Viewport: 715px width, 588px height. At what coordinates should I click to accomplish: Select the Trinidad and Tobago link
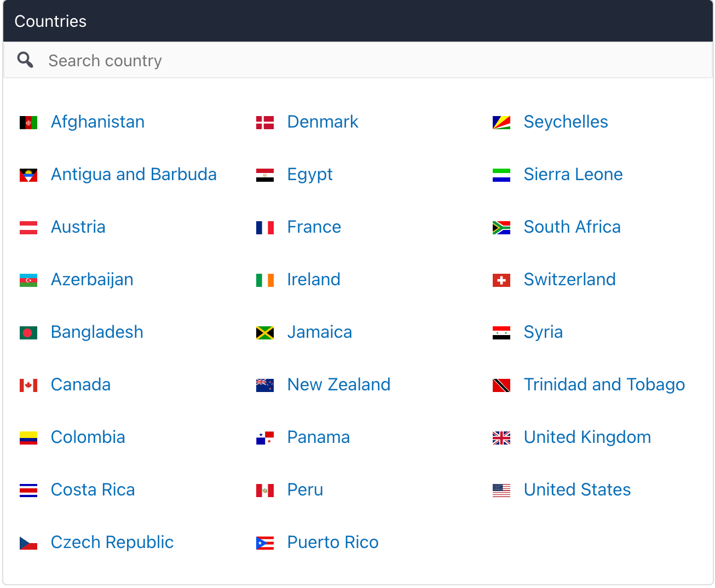[x=604, y=385]
